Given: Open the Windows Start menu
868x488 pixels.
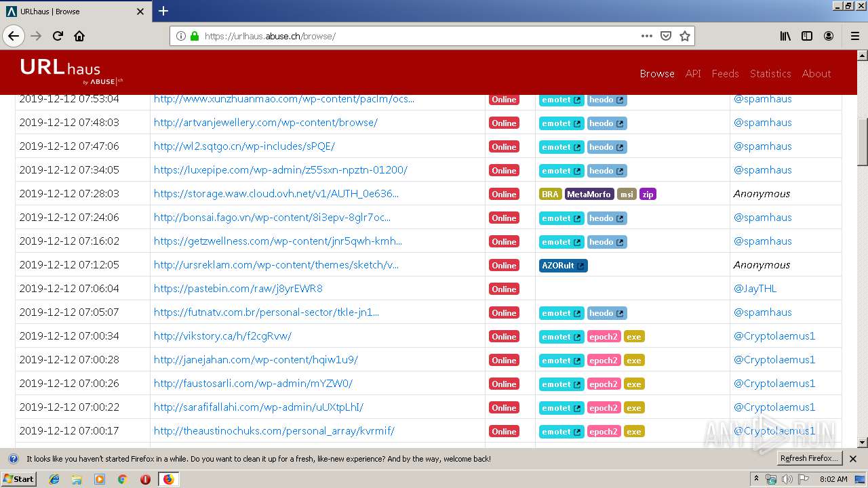Looking at the screenshot, I should (x=19, y=479).
